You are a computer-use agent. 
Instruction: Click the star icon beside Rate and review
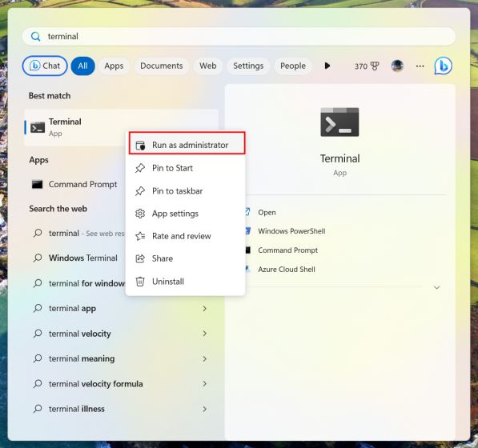point(140,236)
